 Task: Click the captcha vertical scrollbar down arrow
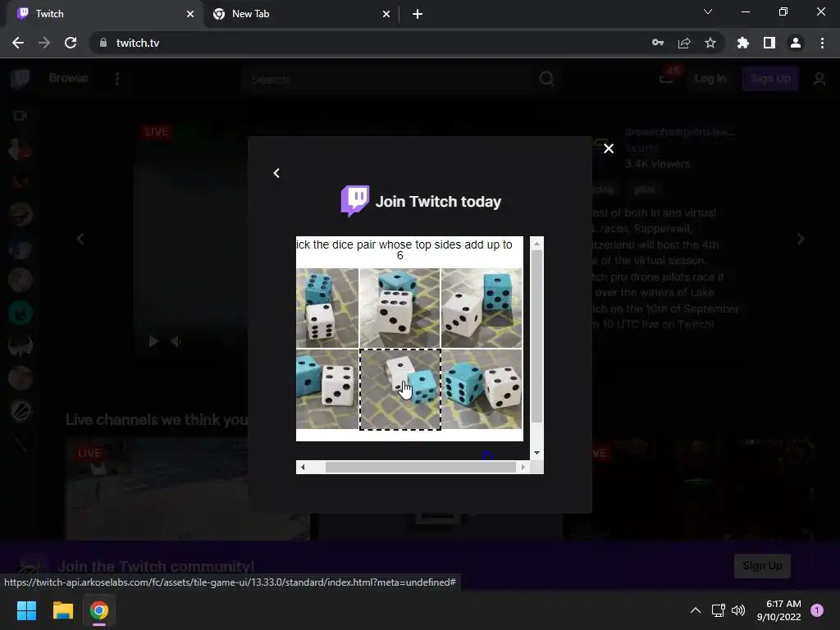coord(536,453)
